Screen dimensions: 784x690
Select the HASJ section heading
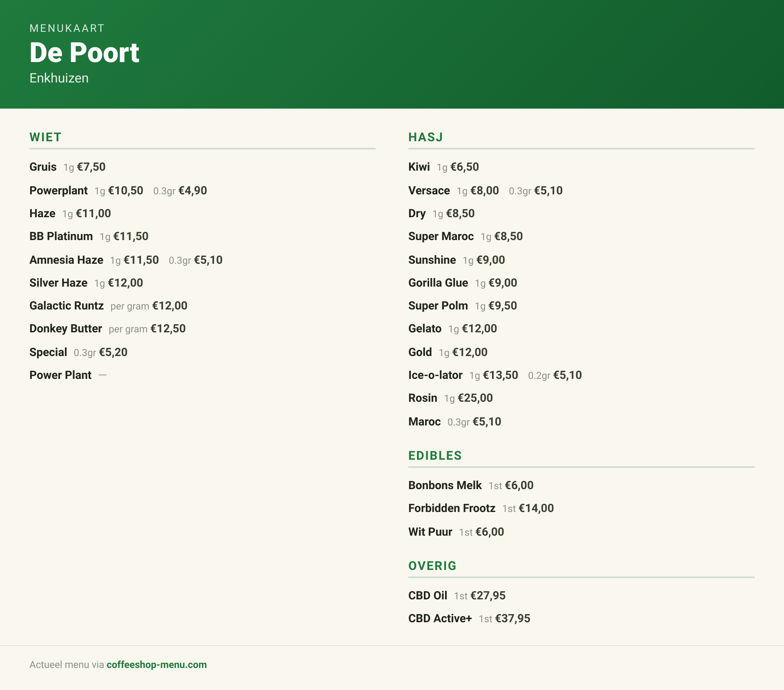coord(425,137)
